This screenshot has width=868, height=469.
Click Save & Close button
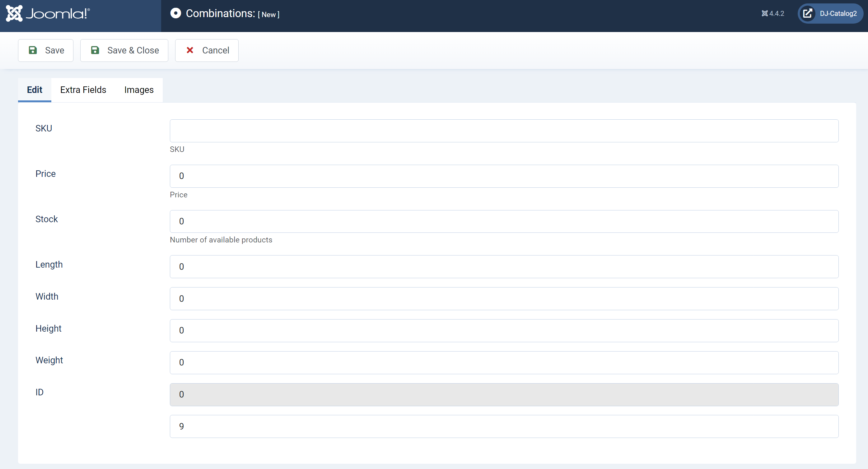click(124, 50)
